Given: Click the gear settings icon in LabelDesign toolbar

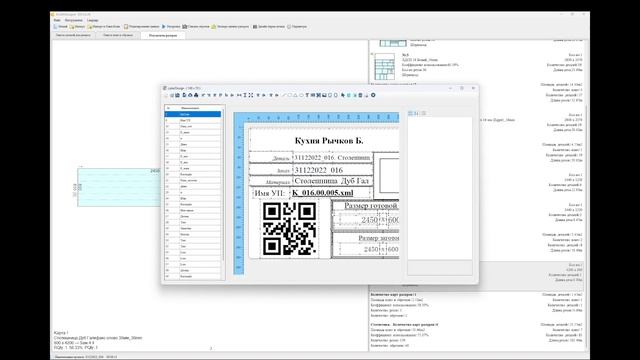Looking at the screenshot, I should pos(373,95).
